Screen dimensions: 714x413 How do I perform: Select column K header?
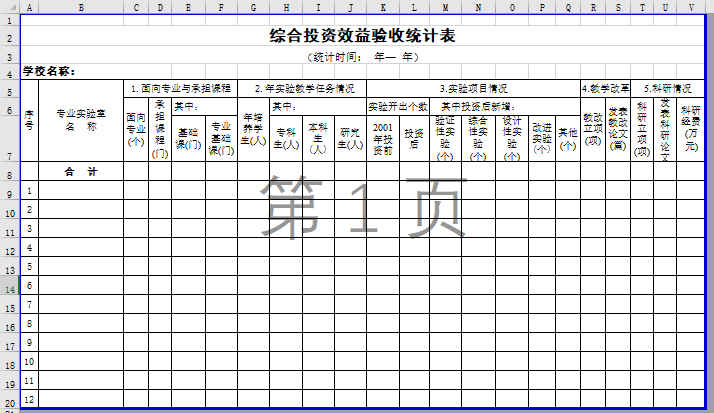pos(383,7)
